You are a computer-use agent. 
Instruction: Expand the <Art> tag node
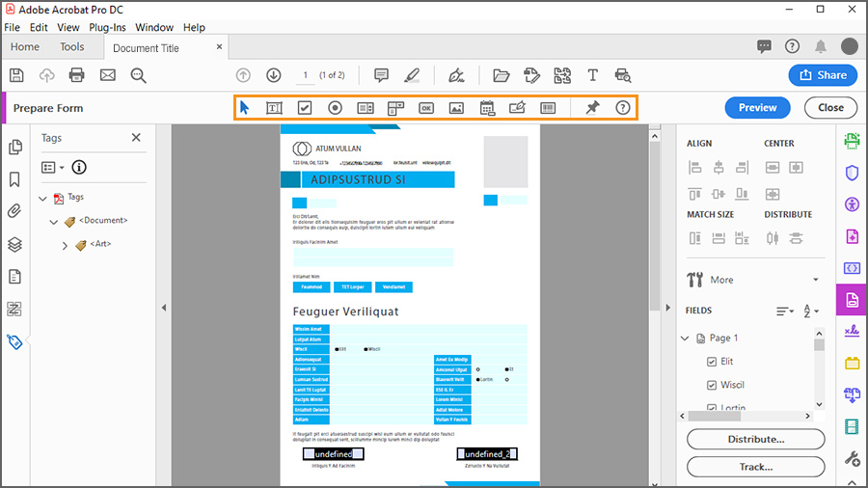[65, 245]
